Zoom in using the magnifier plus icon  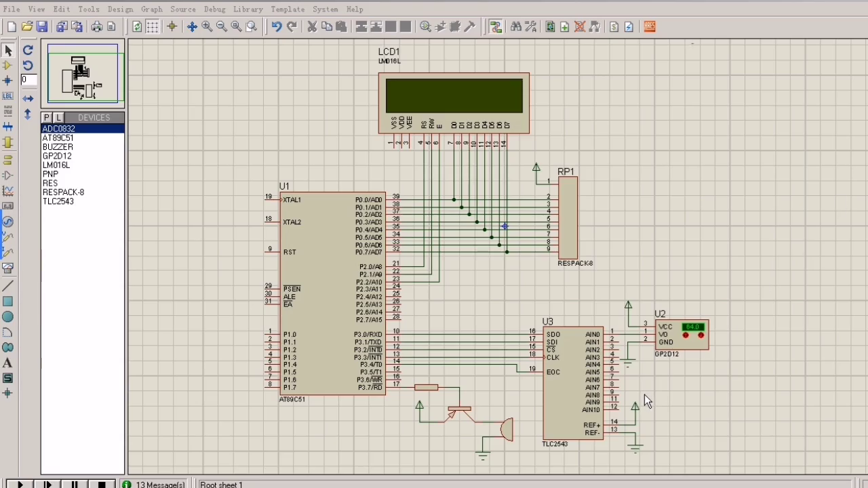tap(207, 26)
